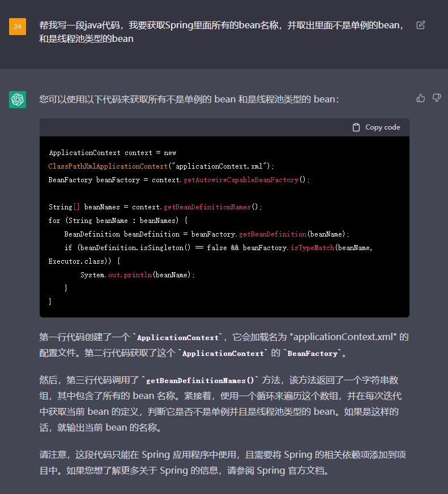Click the user's Java code request message

[x=221, y=32]
